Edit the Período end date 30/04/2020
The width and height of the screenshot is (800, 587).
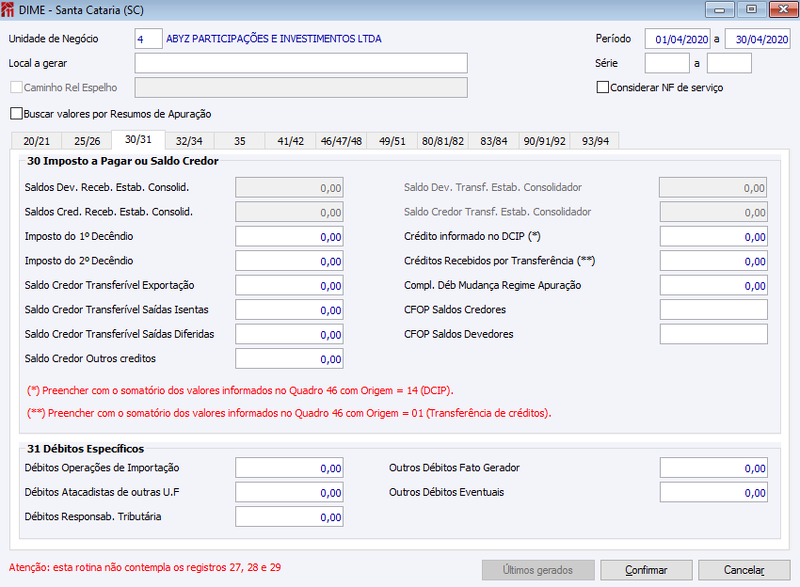[758, 39]
